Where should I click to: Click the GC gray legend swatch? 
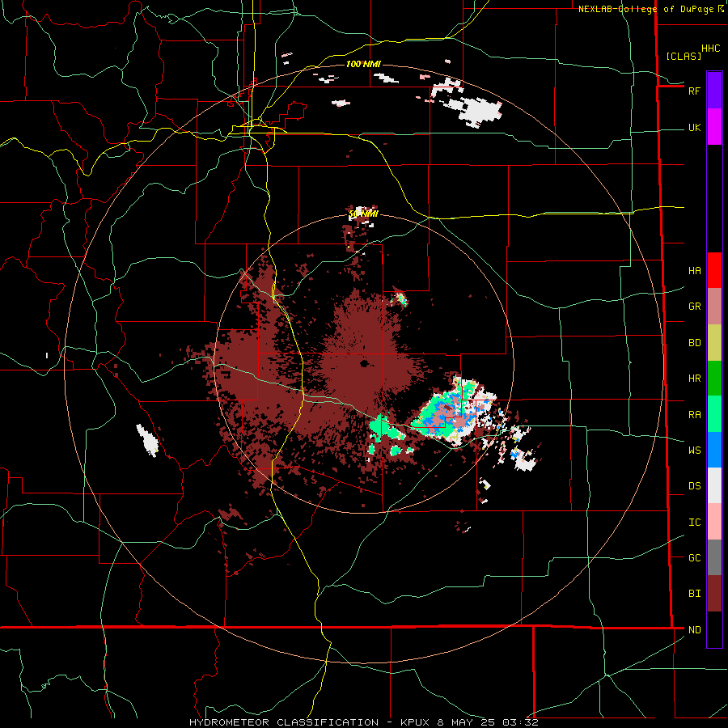[x=714, y=557]
